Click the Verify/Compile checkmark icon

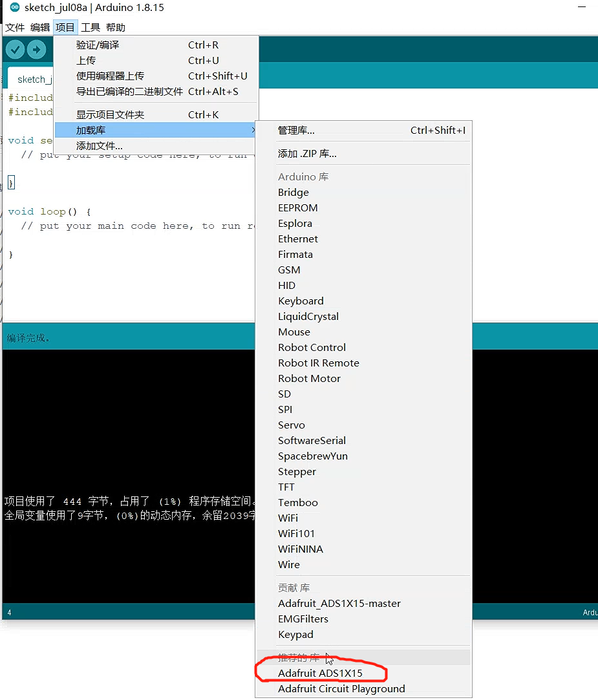pyautogui.click(x=14, y=49)
